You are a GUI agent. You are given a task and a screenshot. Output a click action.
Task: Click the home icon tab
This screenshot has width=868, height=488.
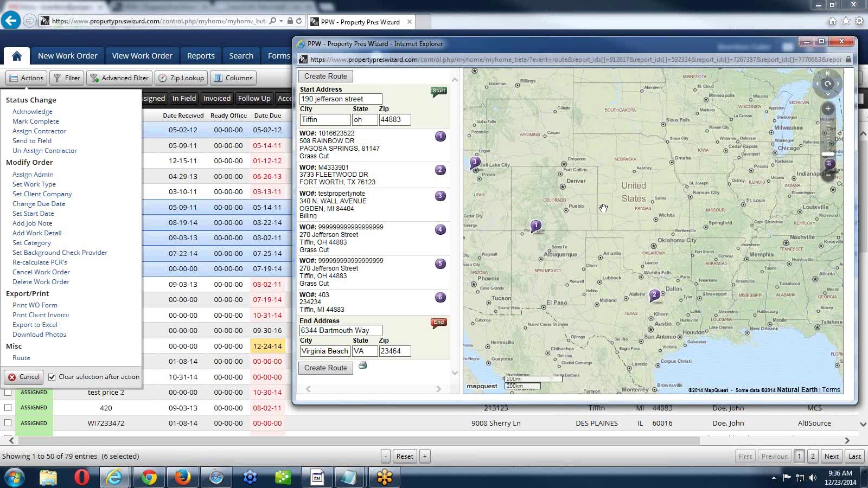[x=17, y=56]
